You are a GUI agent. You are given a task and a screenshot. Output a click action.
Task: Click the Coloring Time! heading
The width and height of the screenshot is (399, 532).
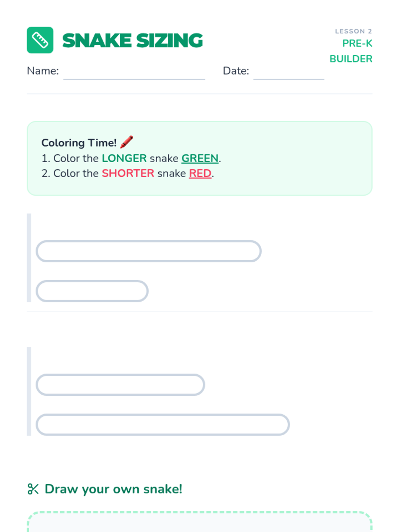(79, 143)
